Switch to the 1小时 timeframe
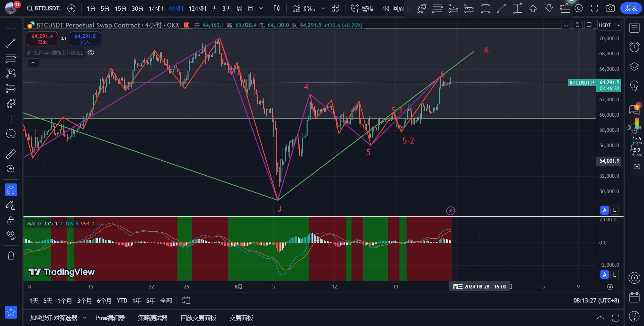644x326 pixels. 156,8
